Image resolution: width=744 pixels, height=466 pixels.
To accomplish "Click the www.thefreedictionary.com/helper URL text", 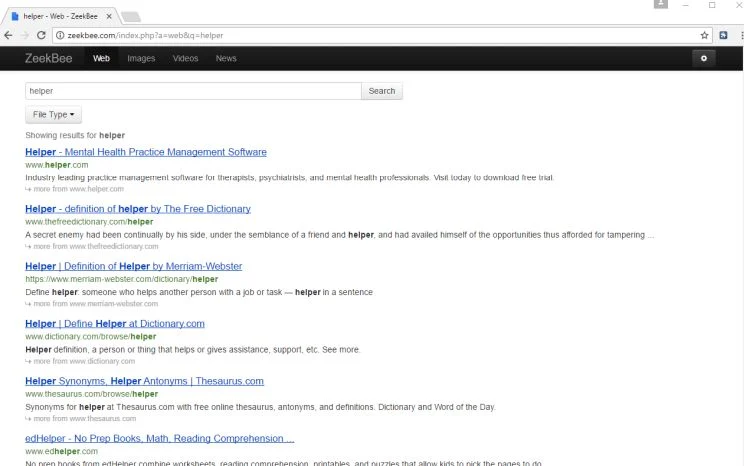I will pyautogui.click(x=89, y=222).
